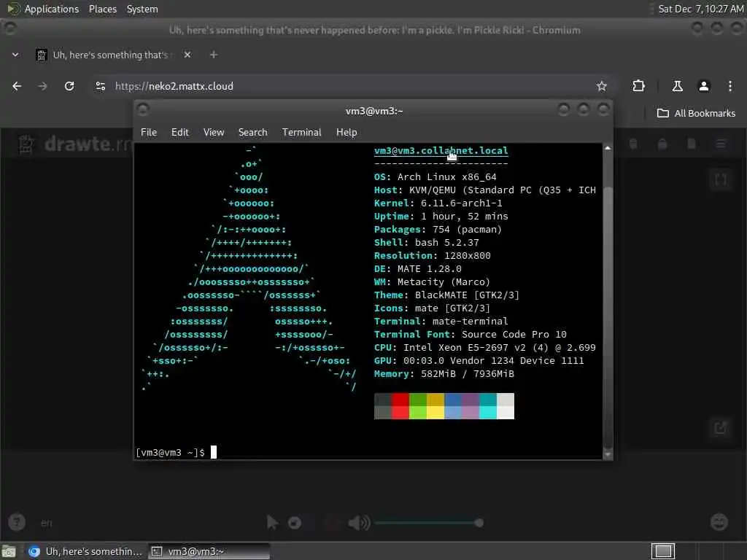Click the "Packages: 754 (pacman)" line
Screen dimensions: 747x560
438,230
